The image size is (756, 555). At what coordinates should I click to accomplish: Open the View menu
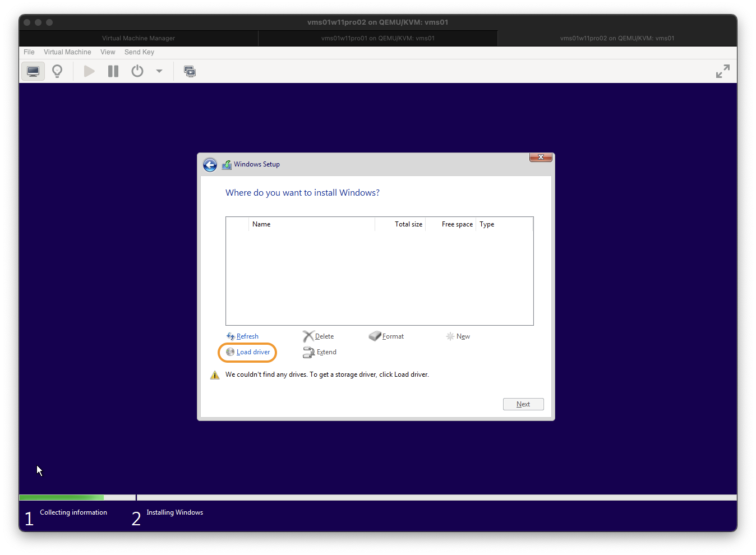click(108, 52)
